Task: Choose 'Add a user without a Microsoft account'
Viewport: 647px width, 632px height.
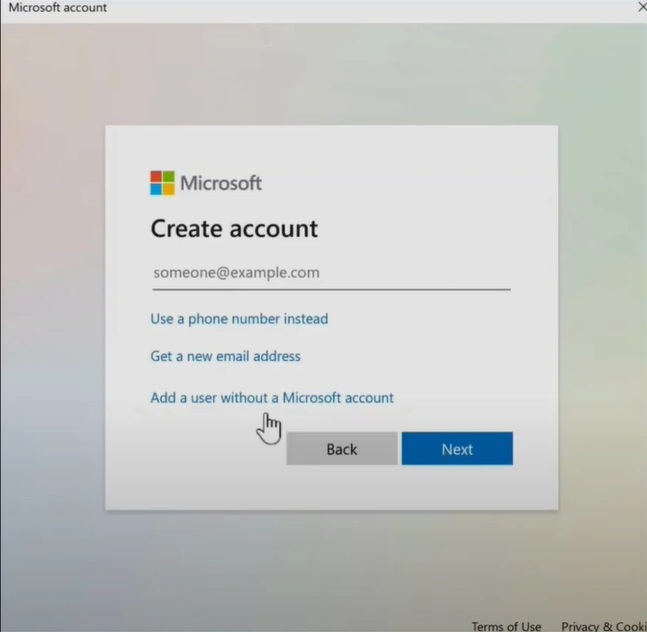Action: pos(272,398)
